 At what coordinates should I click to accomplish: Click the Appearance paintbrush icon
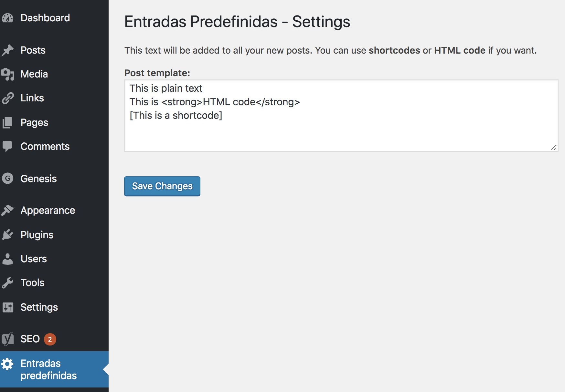(x=7, y=210)
